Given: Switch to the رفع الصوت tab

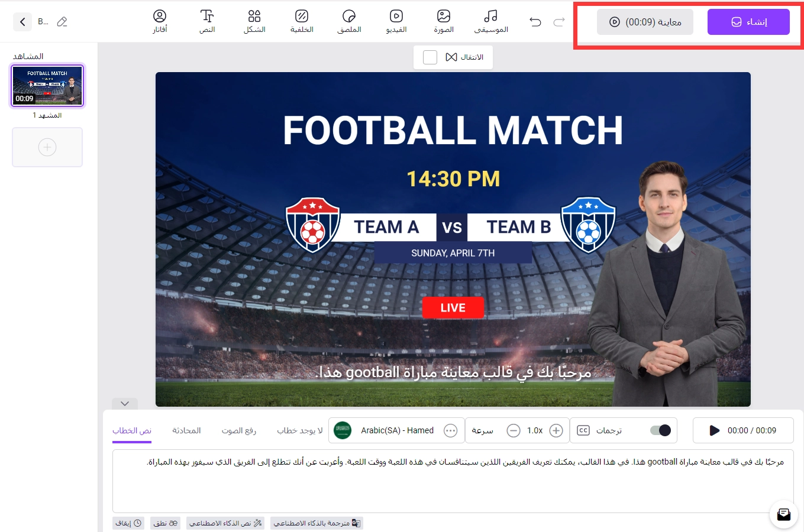Looking at the screenshot, I should pos(239,430).
